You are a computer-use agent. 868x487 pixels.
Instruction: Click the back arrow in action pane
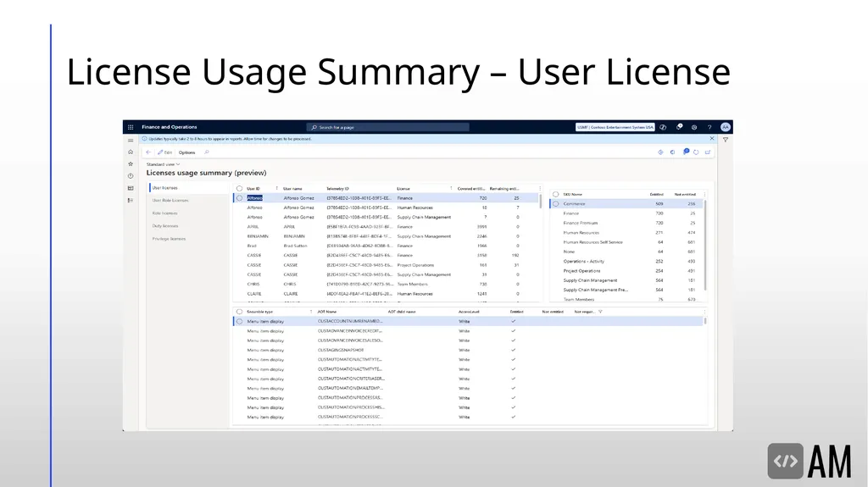tap(148, 152)
